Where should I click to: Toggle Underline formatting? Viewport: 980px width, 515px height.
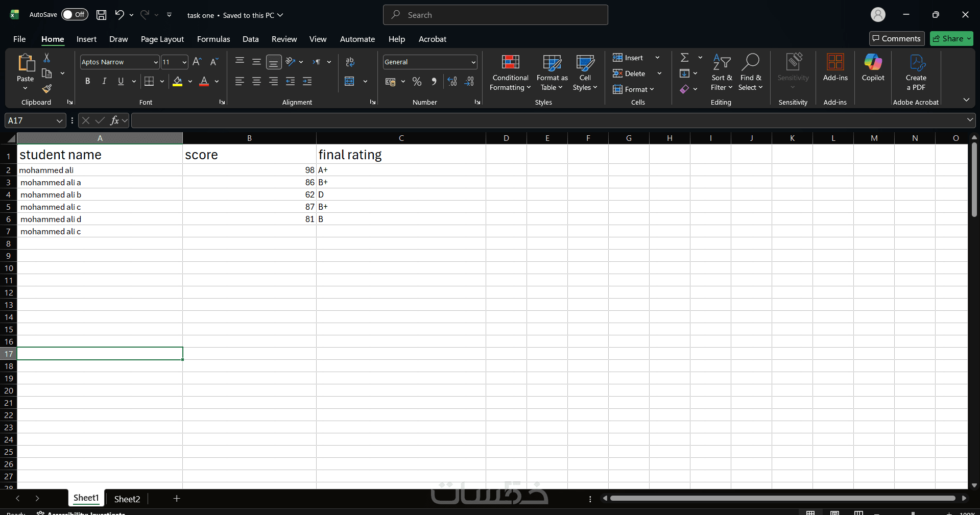(121, 81)
